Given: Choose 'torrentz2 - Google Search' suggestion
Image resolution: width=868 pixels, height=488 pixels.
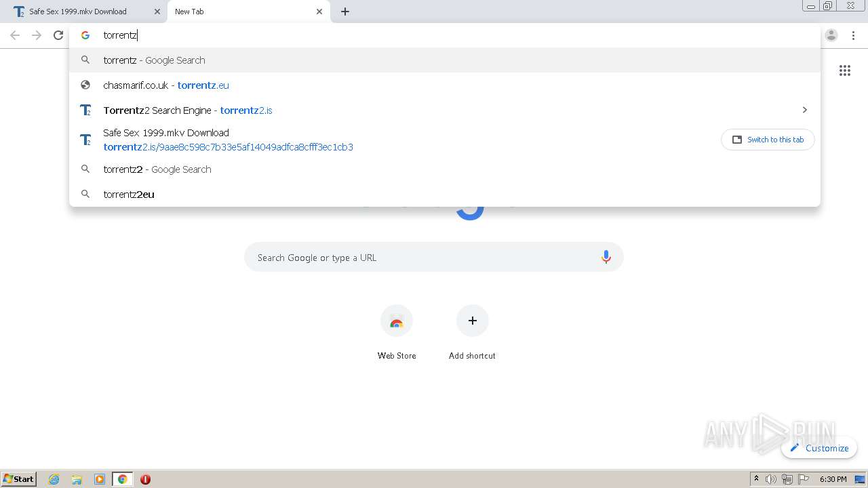Looking at the screenshot, I should [445, 169].
